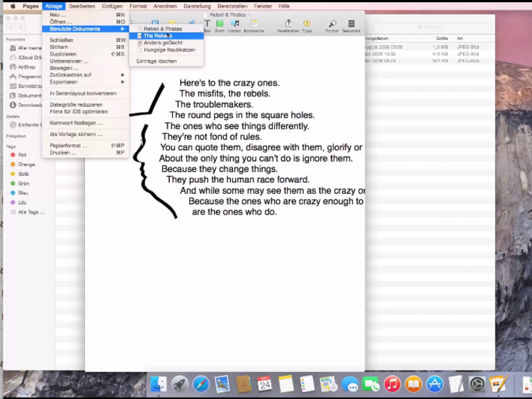Image resolution: width=532 pixels, height=399 pixels.
Task: Click the red Rot tag
Action: [19, 155]
